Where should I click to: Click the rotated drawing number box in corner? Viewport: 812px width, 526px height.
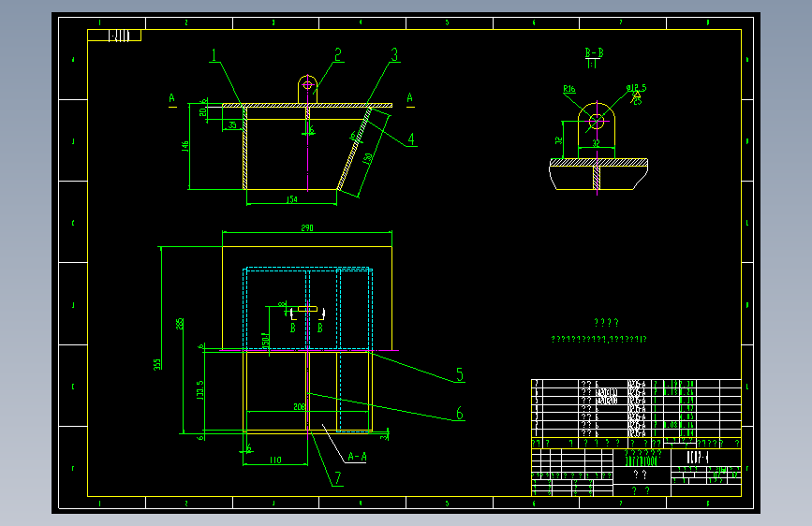coord(114,36)
